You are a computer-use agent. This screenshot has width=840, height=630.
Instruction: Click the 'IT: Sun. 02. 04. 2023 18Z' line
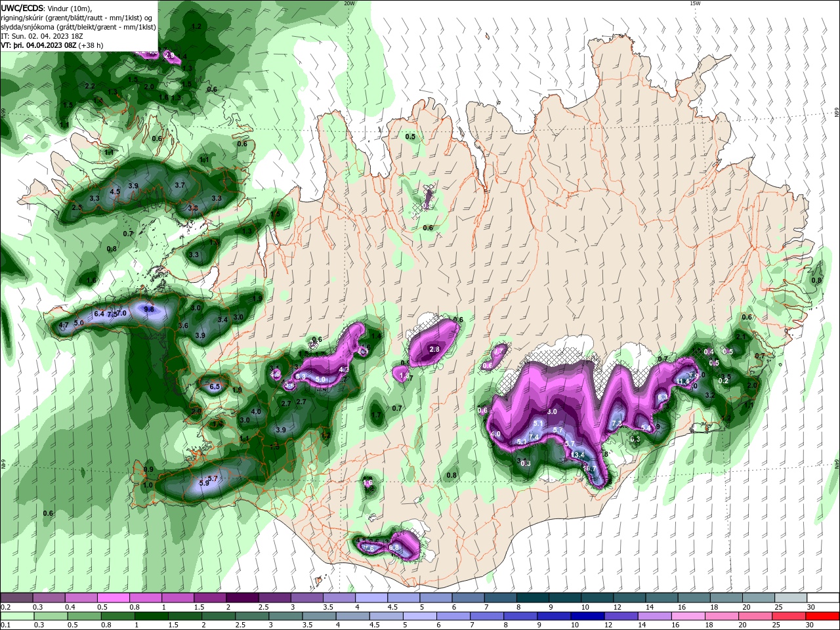point(42,36)
